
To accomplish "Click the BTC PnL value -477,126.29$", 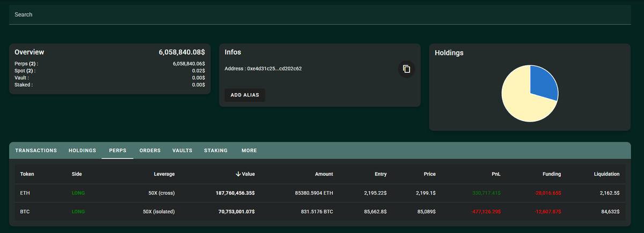I will tap(485, 212).
